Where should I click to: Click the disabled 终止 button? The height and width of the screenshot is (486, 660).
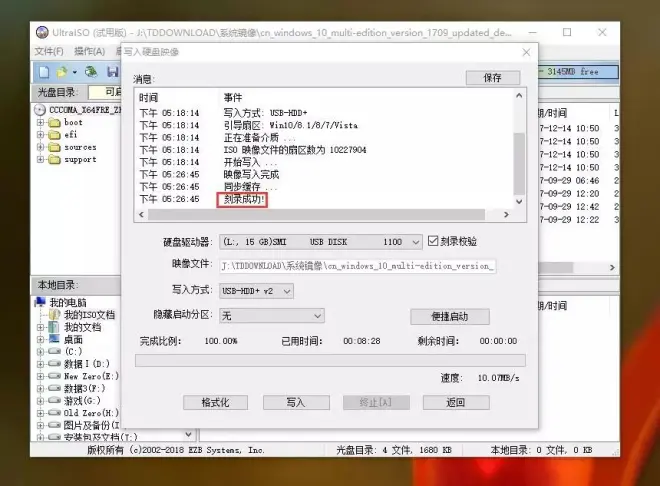coord(376,402)
